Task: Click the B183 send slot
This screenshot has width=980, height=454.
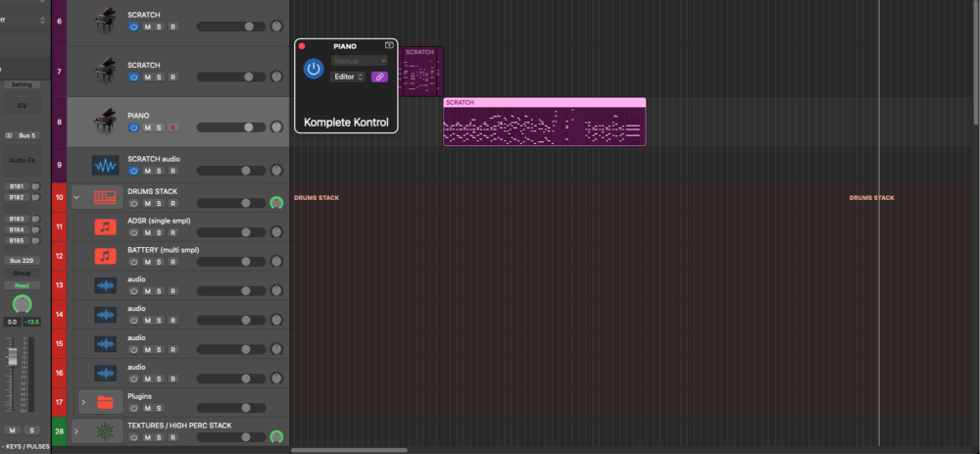Action: tap(18, 219)
